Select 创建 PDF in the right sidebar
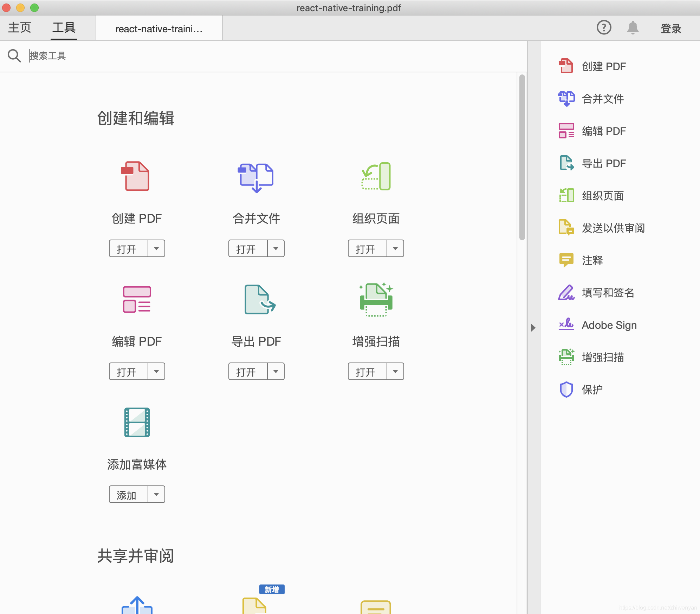Image resolution: width=700 pixels, height=614 pixels. tap(592, 66)
